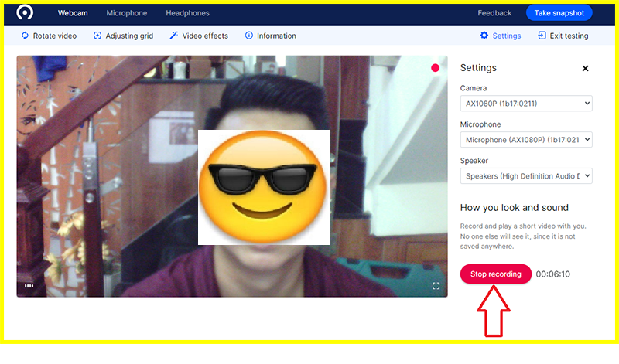Close the Settings side panel

pyautogui.click(x=585, y=68)
